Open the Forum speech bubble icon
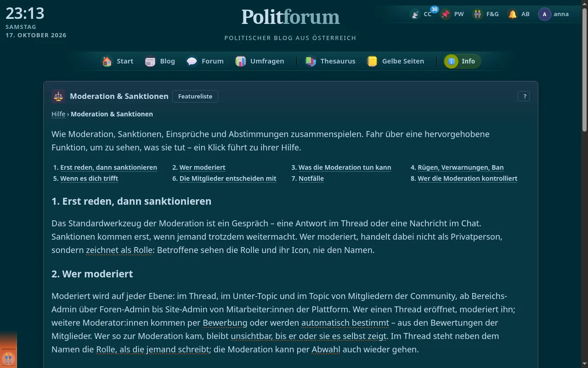 (x=192, y=61)
